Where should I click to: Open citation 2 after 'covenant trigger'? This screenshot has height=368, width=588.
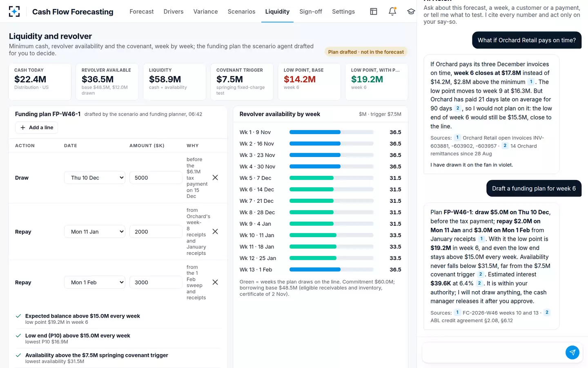[x=481, y=274]
